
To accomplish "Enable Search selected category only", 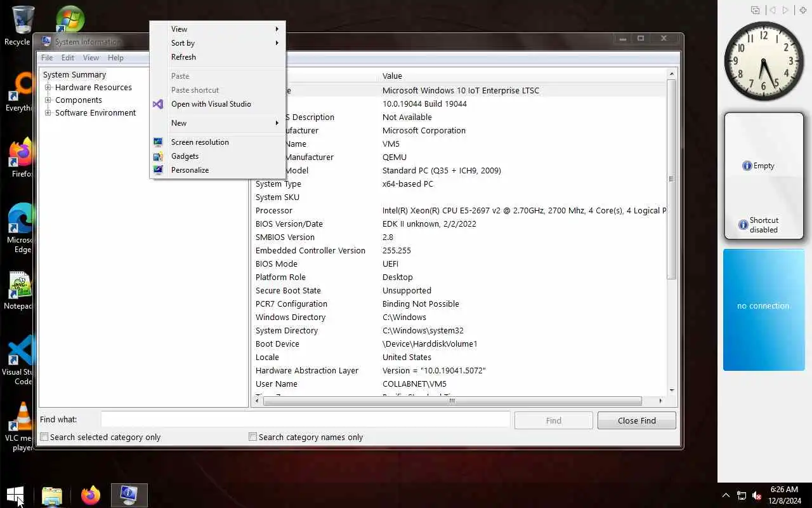I will point(44,437).
